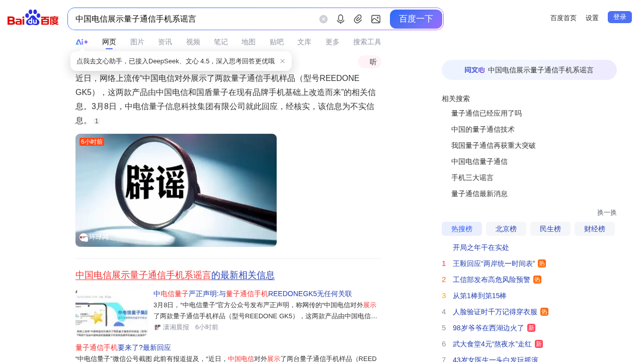Viewport: 644px width, 362px height.
Task: Switch to the 图片 tab
Action: 137,42
